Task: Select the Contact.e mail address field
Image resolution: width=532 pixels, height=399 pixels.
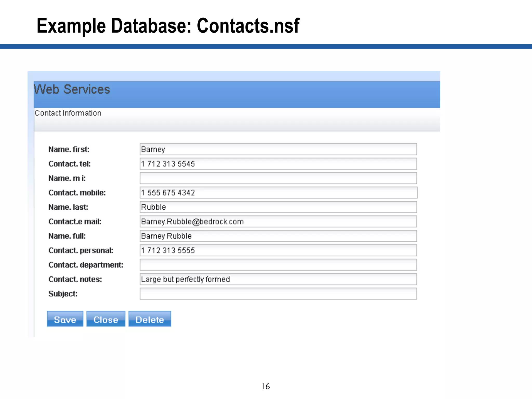Action: (278, 221)
